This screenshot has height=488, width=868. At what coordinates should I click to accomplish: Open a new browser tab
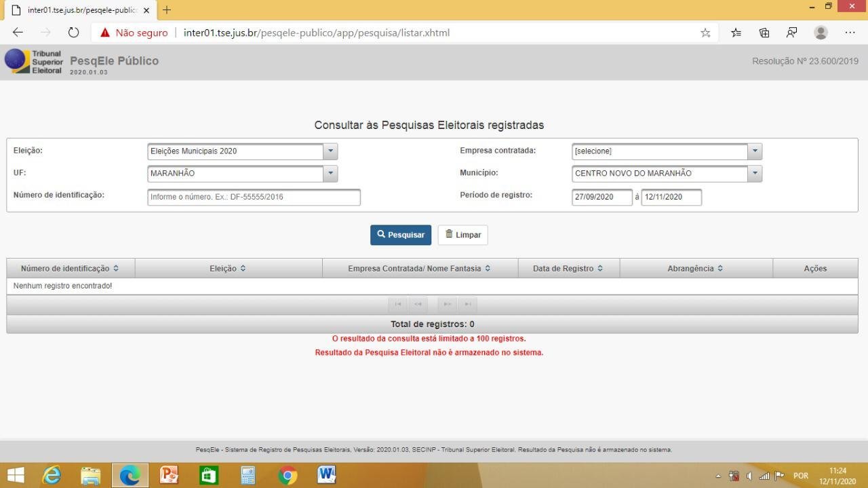click(167, 10)
